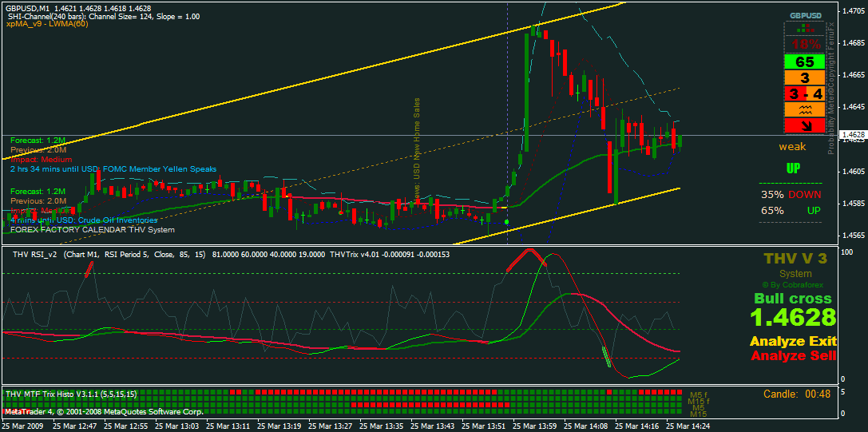Click the red 'Analyze Sell' label
This screenshot has width=868, height=432.
click(x=793, y=355)
